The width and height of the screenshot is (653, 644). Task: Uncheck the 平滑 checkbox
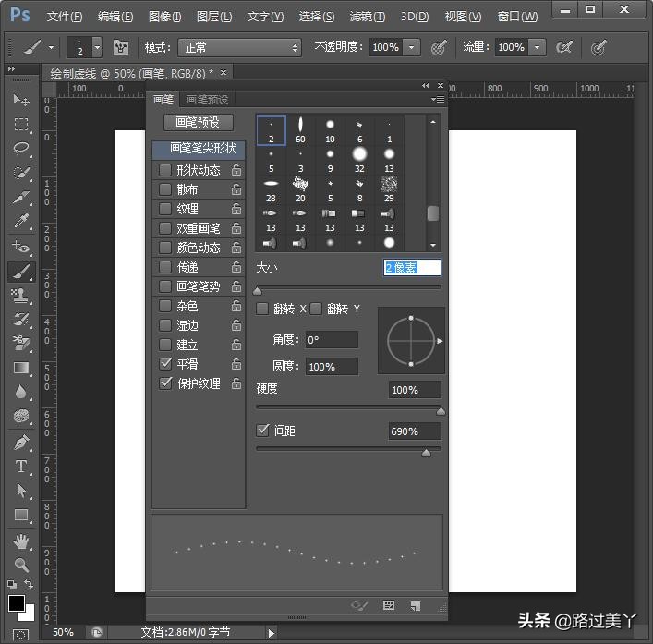pyautogui.click(x=165, y=364)
